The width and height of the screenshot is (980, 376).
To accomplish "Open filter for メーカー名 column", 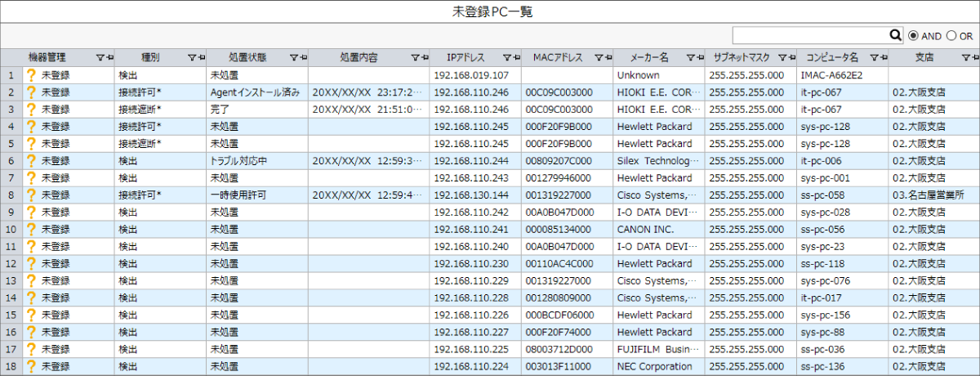I will tap(690, 58).
